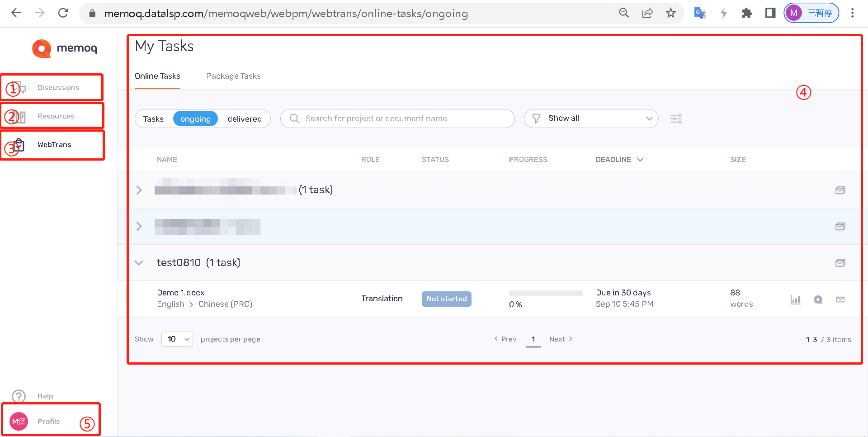The height and width of the screenshot is (437, 868).
Task: Click the browser zoom magnifier icon
Action: (624, 13)
